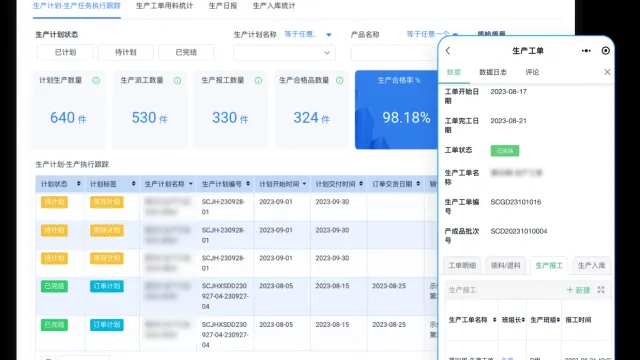
Task: Click the 产品名称 filter input field
Action: click(x=394, y=53)
